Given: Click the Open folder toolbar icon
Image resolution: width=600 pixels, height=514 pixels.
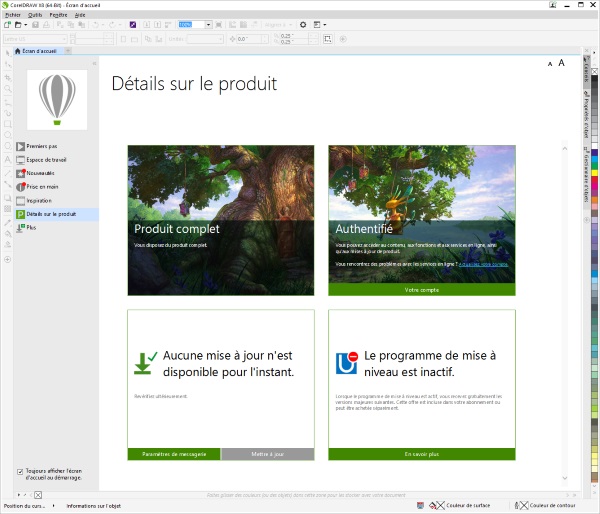Looking at the screenshot, I should click(x=18, y=24).
